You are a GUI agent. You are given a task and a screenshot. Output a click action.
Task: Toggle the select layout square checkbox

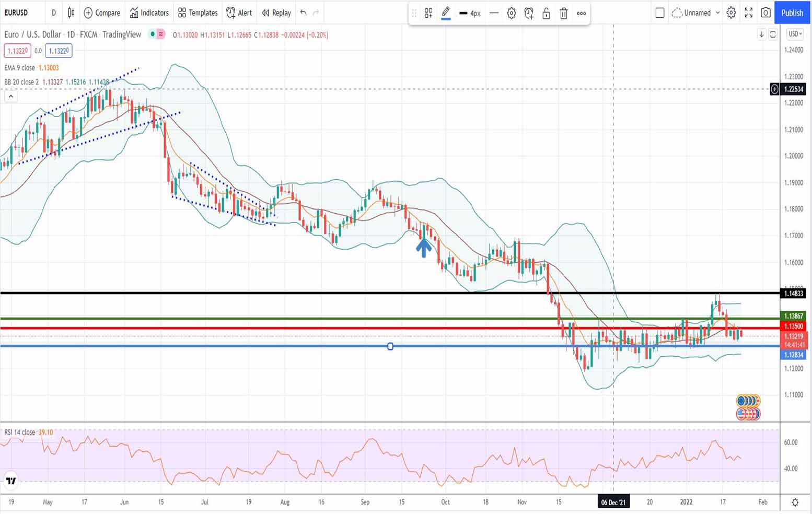(x=659, y=13)
